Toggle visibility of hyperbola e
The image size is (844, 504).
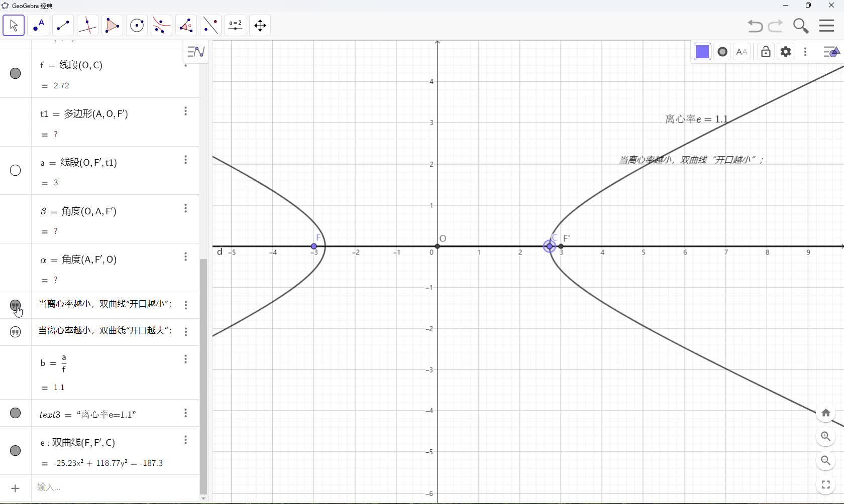point(16,450)
